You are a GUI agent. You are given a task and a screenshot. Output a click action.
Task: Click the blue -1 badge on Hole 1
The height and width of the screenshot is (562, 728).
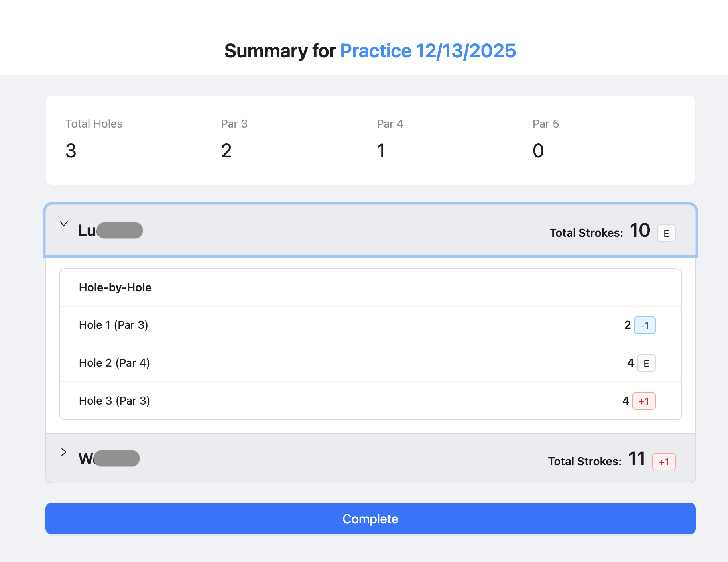644,325
